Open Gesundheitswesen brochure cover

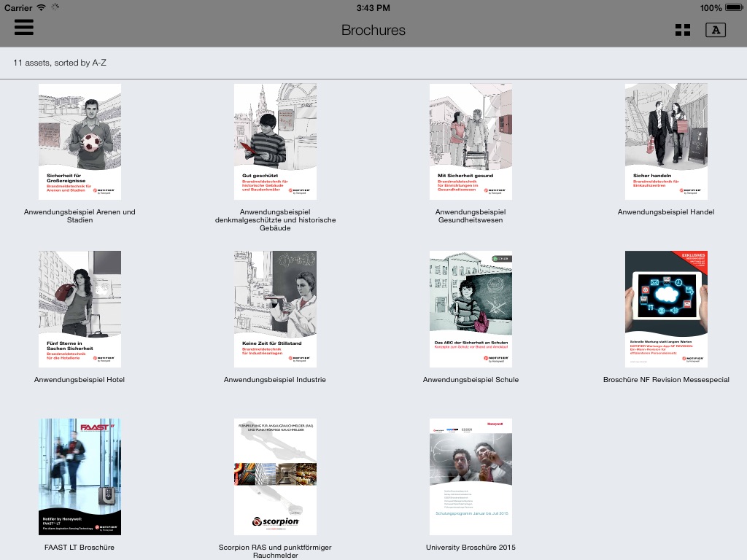(x=471, y=141)
